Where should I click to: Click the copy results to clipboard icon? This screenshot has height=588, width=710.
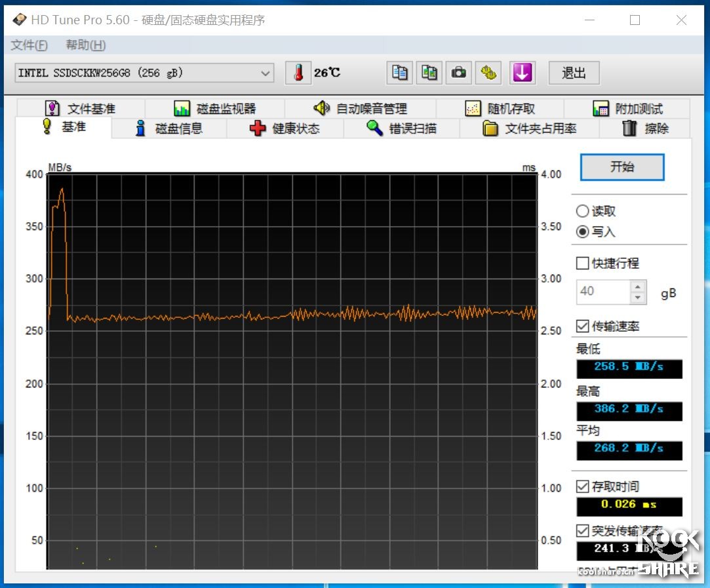[399, 73]
